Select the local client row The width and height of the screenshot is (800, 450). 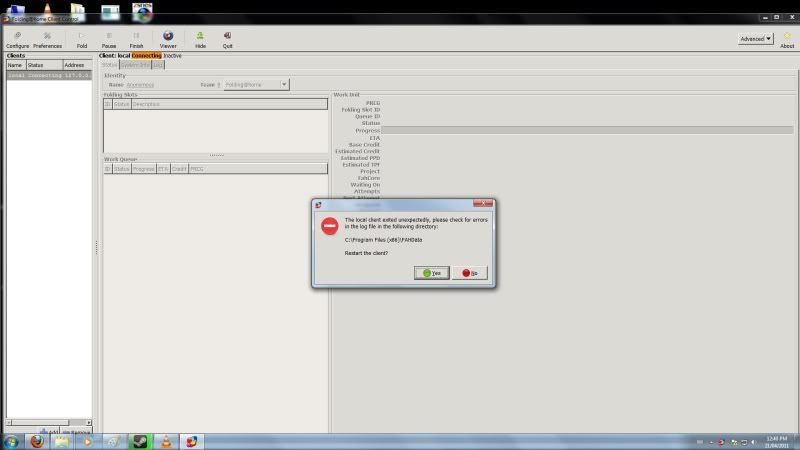(49, 75)
